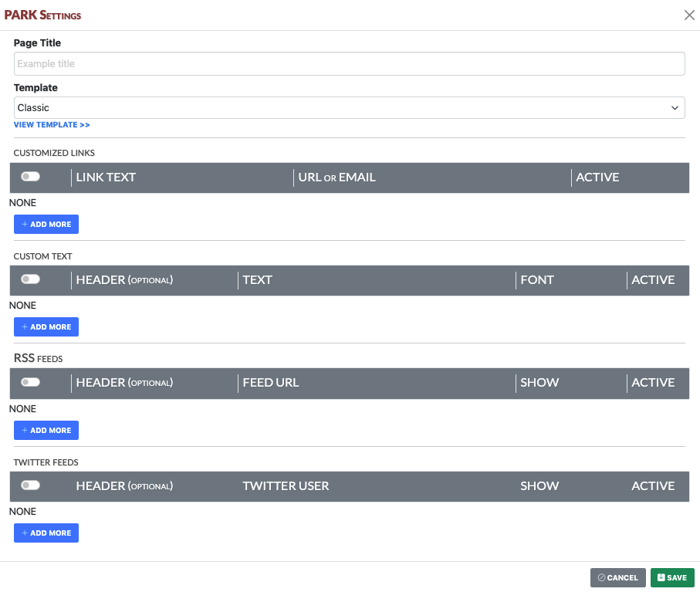700x592 pixels.
Task: Add more under Custom Text
Action: pyautogui.click(x=46, y=326)
